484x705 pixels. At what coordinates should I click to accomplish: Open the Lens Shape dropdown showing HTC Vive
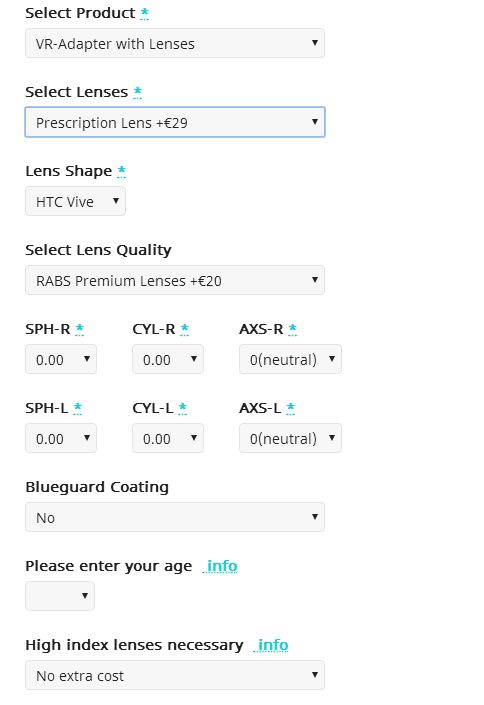tap(75, 201)
